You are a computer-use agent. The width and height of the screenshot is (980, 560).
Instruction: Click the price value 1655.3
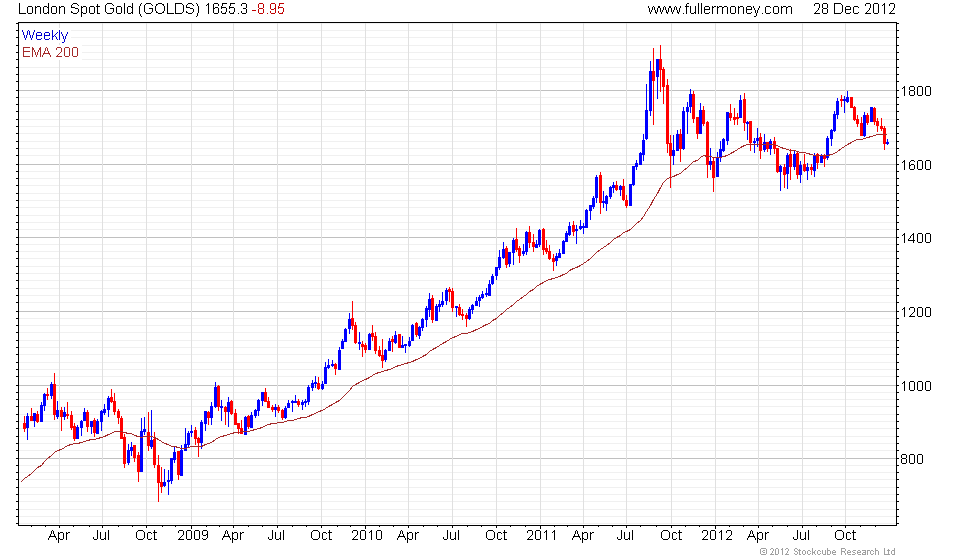click(x=226, y=9)
